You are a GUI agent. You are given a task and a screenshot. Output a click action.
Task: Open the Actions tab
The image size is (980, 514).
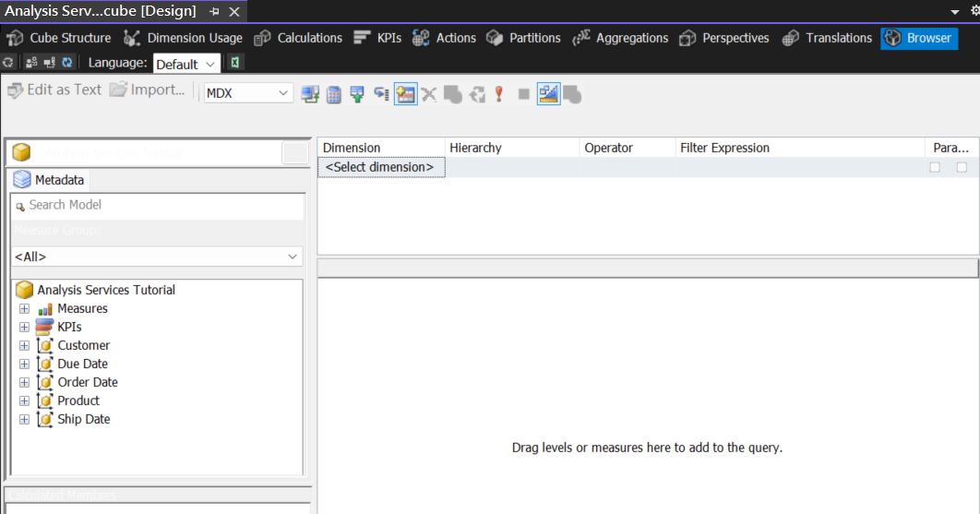tap(445, 38)
